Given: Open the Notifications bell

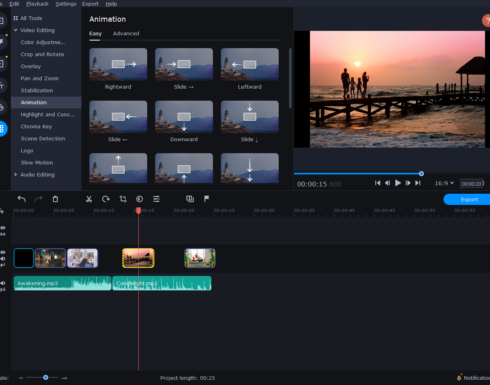Looking at the screenshot, I should coord(459,378).
